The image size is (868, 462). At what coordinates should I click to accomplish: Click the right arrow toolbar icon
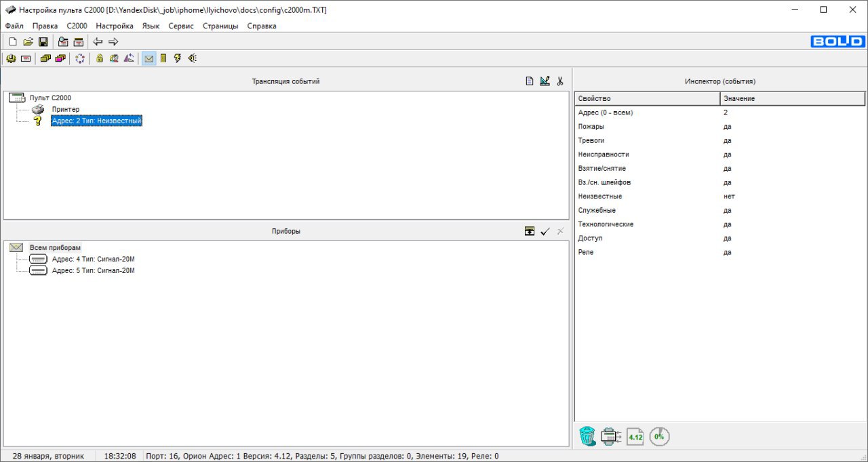click(113, 42)
